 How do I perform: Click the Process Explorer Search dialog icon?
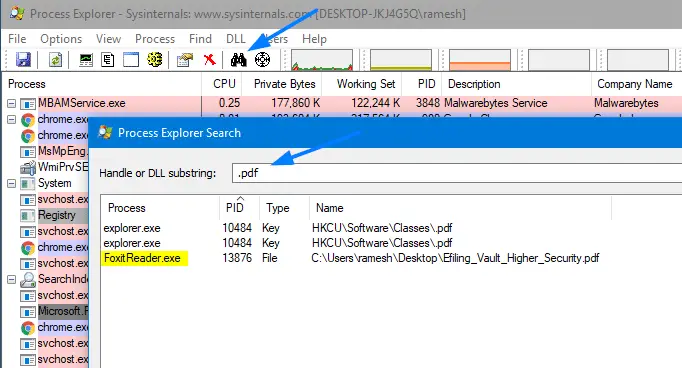coord(105,132)
